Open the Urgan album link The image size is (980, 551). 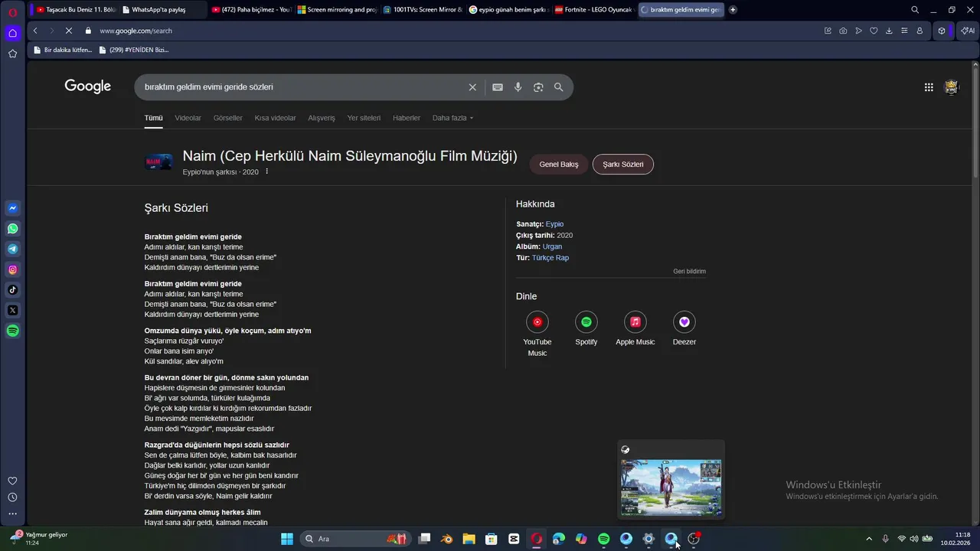[x=552, y=246]
